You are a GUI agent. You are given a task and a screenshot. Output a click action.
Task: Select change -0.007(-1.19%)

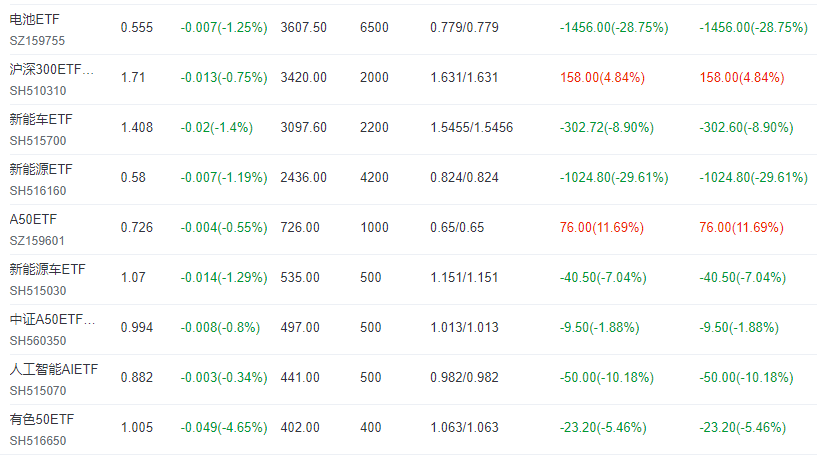pyautogui.click(x=224, y=178)
